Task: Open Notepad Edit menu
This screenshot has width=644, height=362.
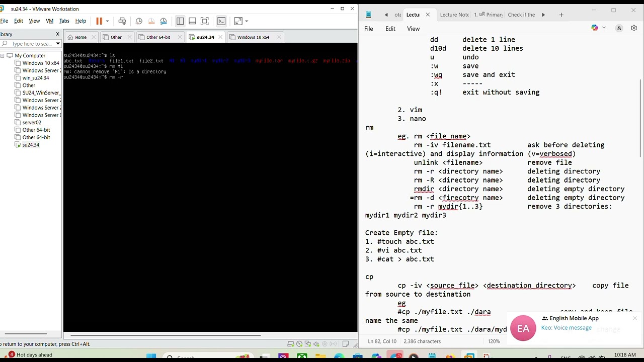Action: coord(390,29)
